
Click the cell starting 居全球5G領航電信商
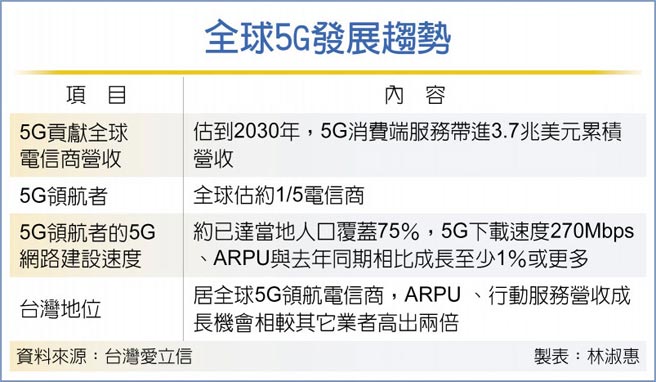tap(411, 309)
